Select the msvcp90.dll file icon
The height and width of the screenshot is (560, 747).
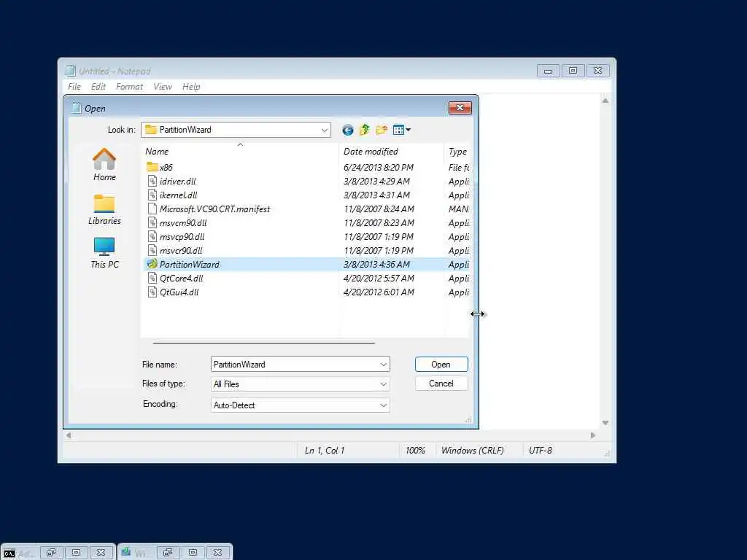click(x=152, y=236)
